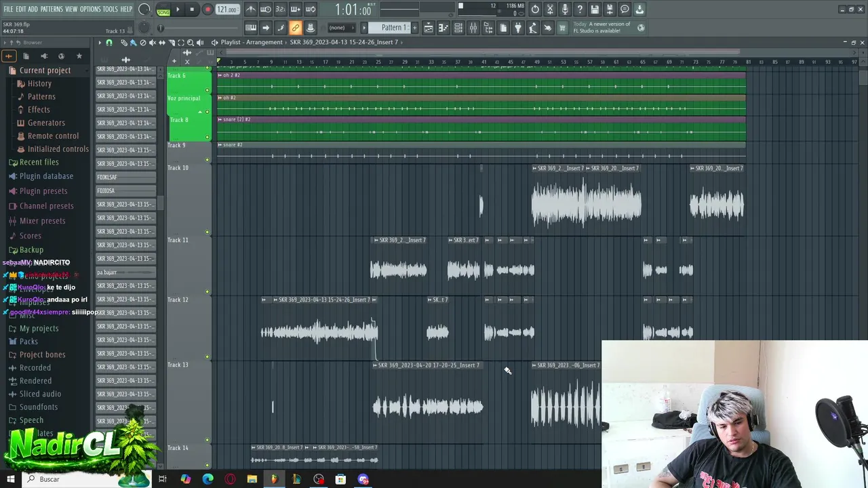Open the FILE menu
The image size is (868, 488).
9,9
